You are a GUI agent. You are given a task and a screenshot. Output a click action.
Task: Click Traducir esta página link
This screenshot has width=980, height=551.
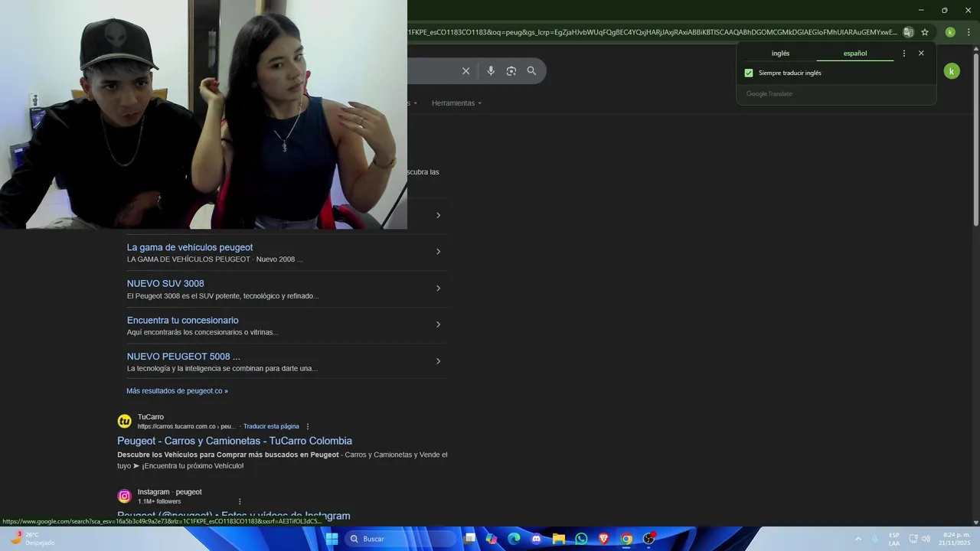271,426
